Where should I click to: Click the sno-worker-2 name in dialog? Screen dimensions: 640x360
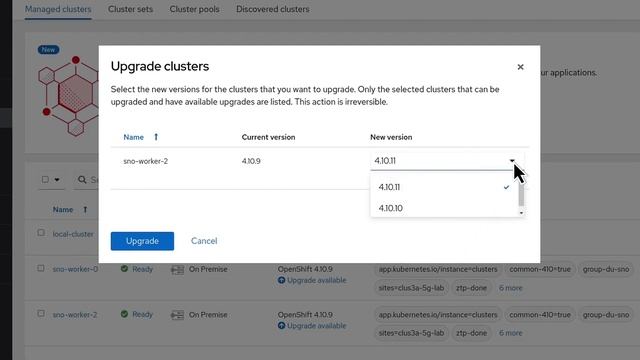[x=146, y=161]
